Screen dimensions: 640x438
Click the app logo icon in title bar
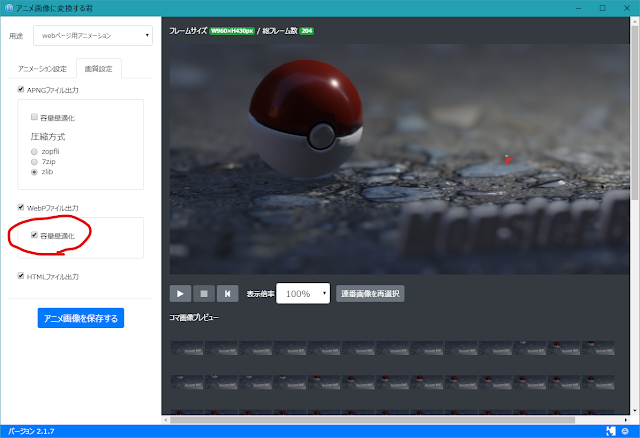pyautogui.click(x=9, y=8)
